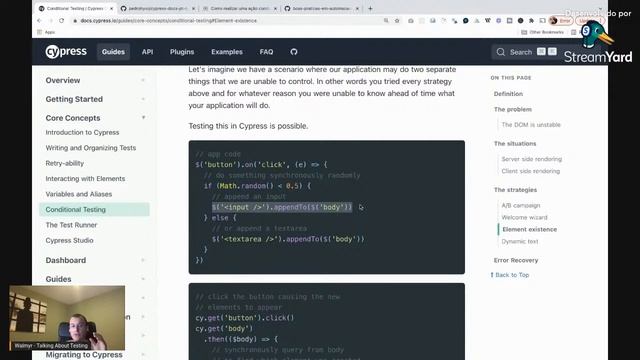The image size is (640, 360).
Task: Click the magnifier icon in docs Search
Action: point(501,52)
